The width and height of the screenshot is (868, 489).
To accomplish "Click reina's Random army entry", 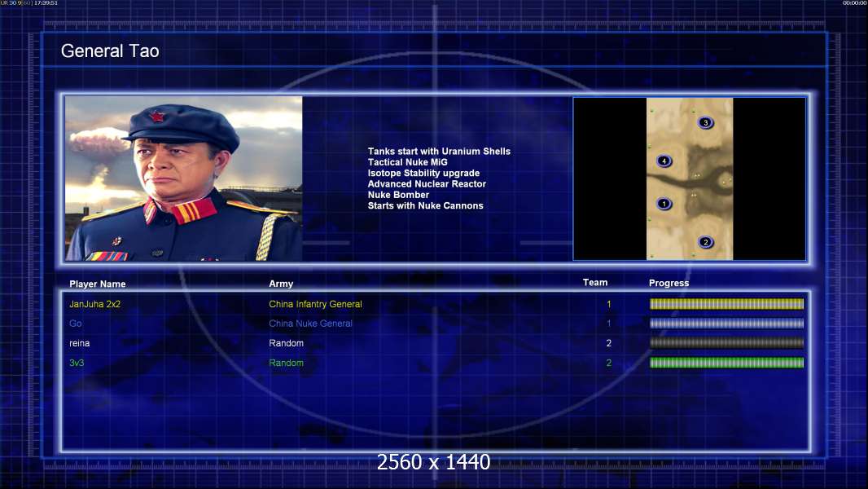I will [x=286, y=343].
